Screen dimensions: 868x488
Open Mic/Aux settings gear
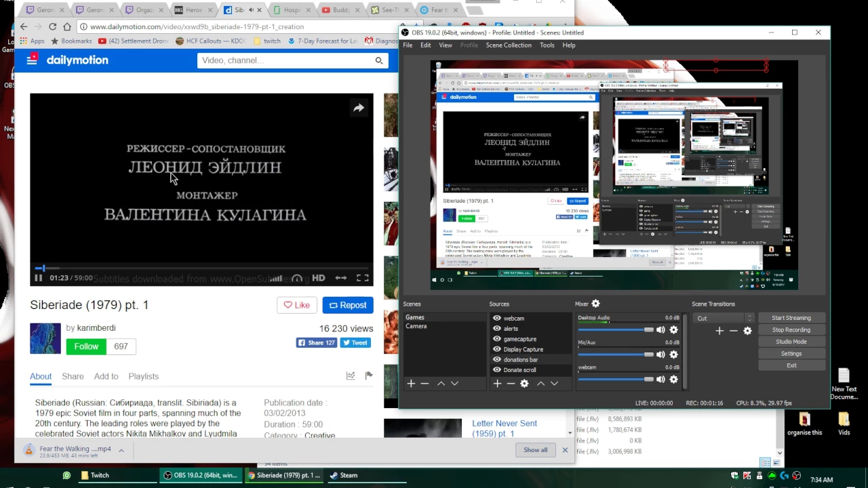click(x=673, y=354)
